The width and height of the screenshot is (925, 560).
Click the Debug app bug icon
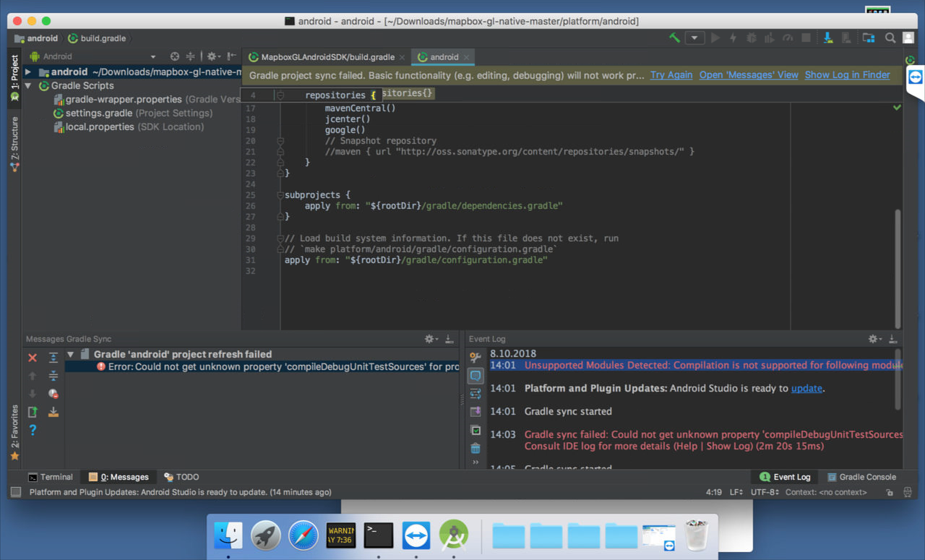point(752,38)
